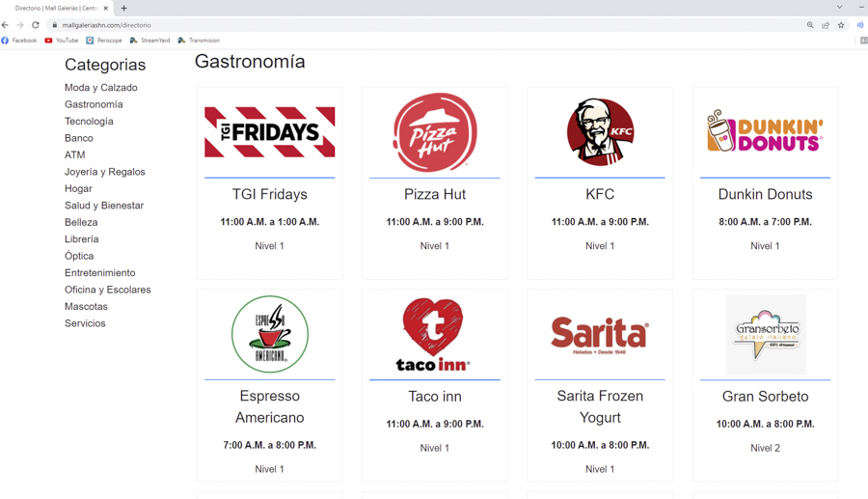The width and height of the screenshot is (868, 499).
Task: Open the Facebook bookmark
Action: (x=19, y=41)
